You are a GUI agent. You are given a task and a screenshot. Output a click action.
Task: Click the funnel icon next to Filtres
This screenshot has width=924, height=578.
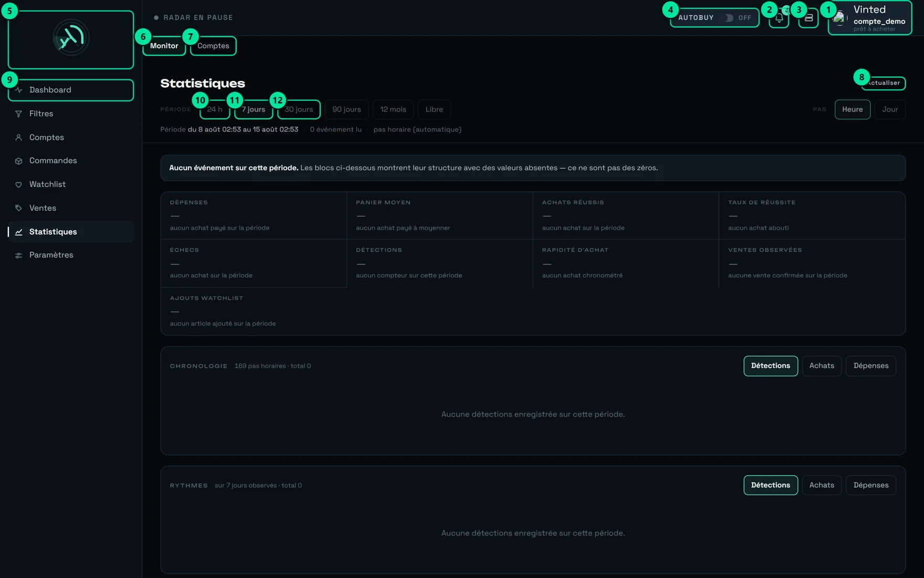tap(19, 113)
